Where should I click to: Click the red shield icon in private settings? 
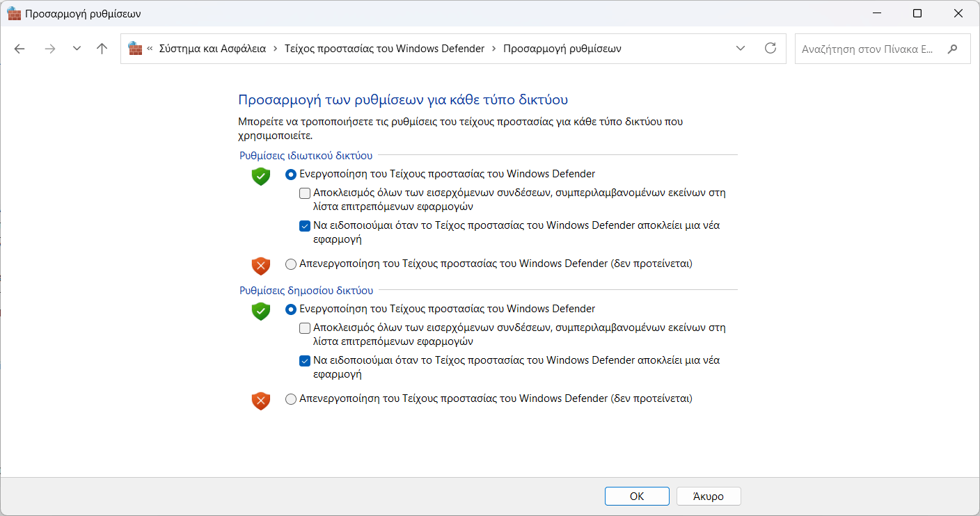click(x=260, y=266)
